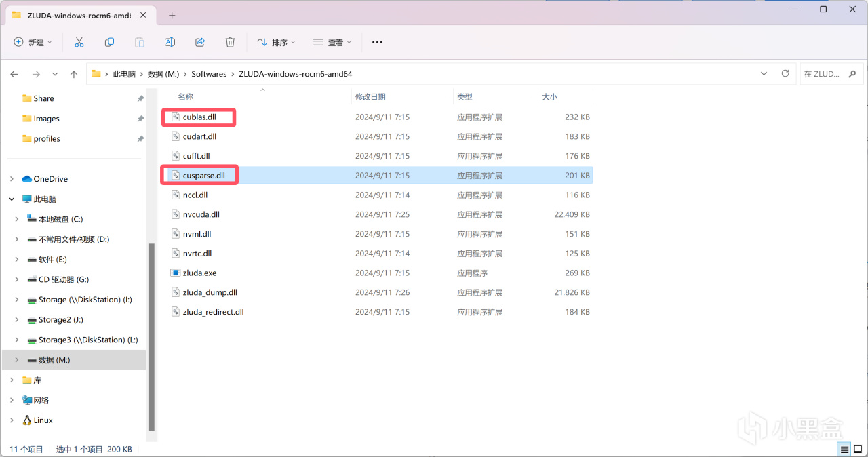Image resolution: width=868 pixels, height=457 pixels.
Task: Click the search magnifier icon
Action: pyautogui.click(x=853, y=74)
